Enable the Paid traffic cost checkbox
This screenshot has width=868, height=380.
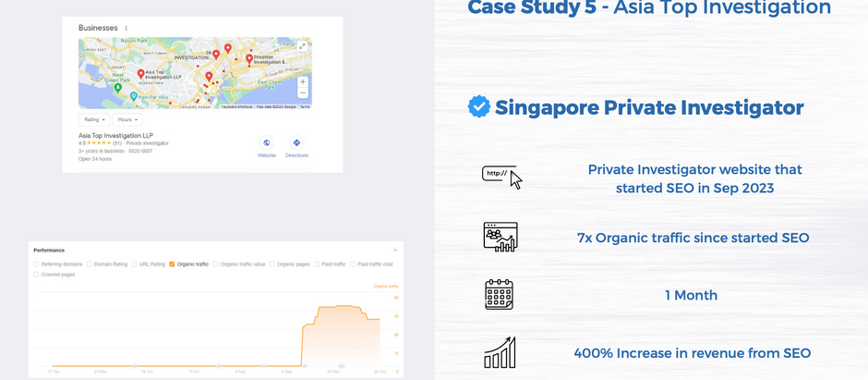point(353,264)
